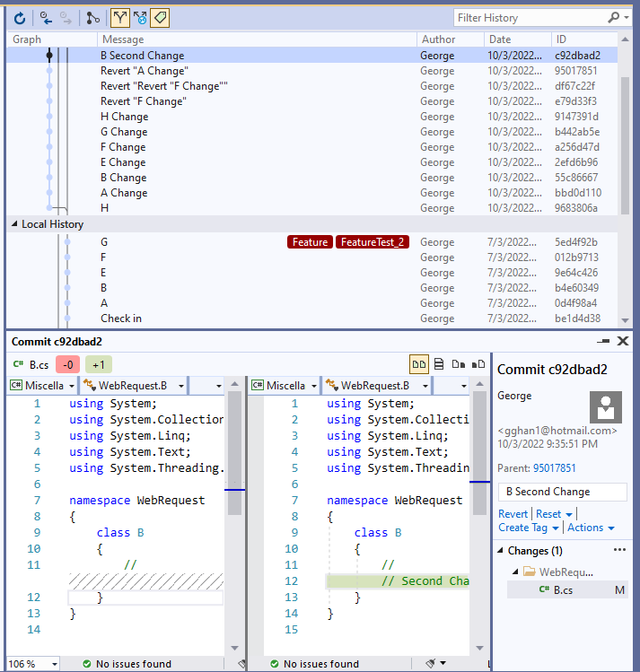Click right pane No issues found indicator
Screen dimensions: 640x672
point(315,664)
